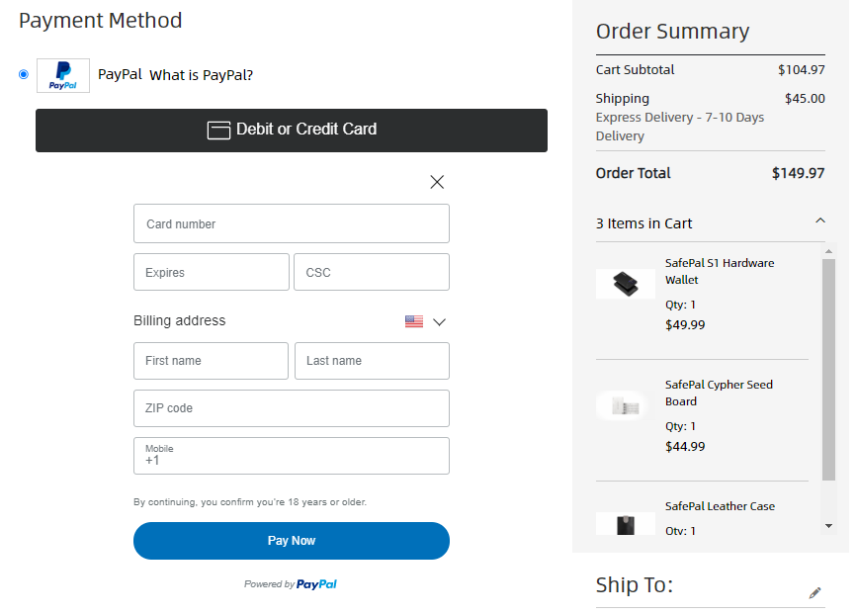
Task: Click SafePal S1 Hardware Wallet thumbnail
Action: (625, 284)
